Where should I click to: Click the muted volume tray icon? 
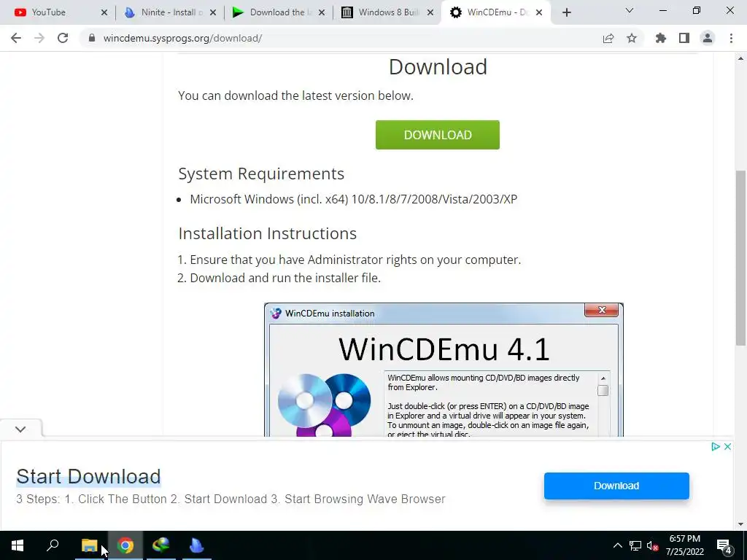tap(652, 545)
